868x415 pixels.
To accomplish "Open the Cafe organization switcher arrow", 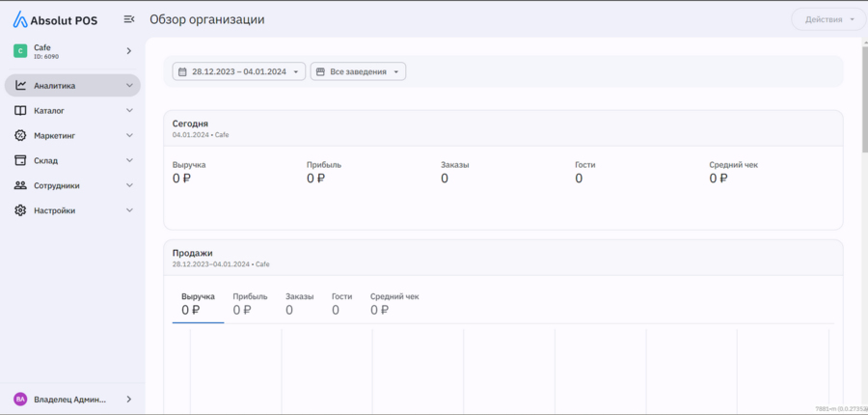I will point(129,51).
